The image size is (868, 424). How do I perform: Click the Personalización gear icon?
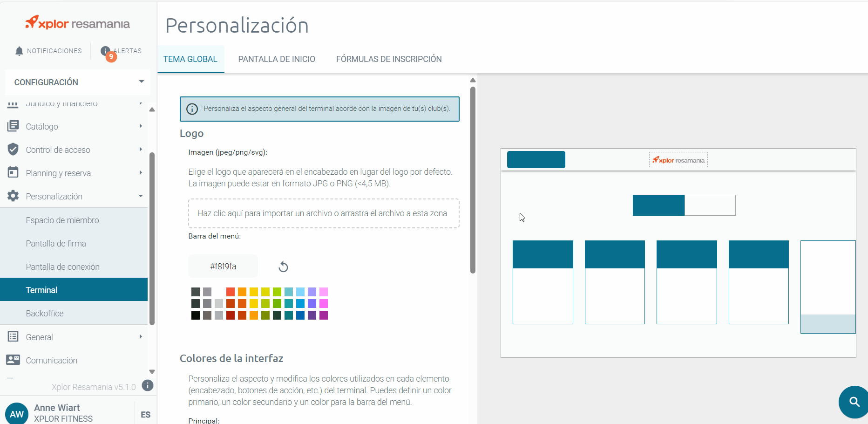coord(13,196)
